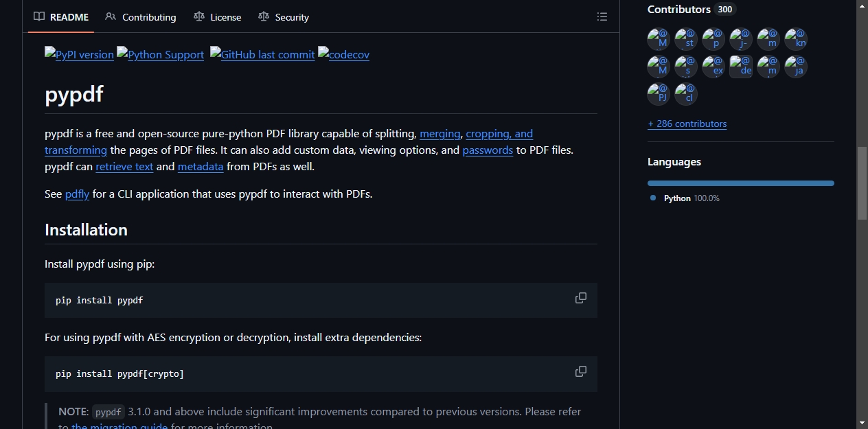The height and width of the screenshot is (429, 868).
Task: Click the Contributing people icon
Action: coord(111,16)
